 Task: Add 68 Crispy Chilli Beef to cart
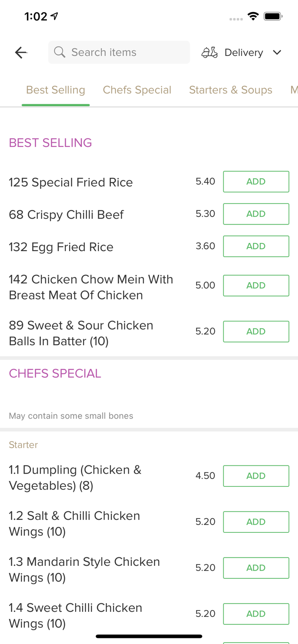(256, 214)
